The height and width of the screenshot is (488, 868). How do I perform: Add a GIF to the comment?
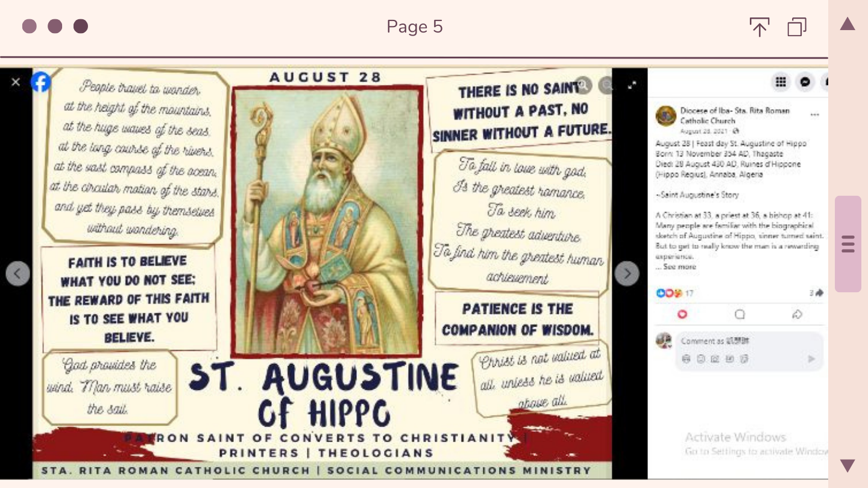[x=729, y=359]
